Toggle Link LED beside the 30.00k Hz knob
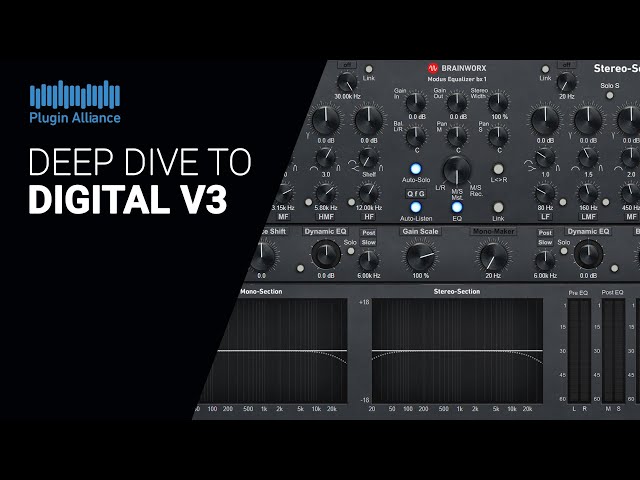The height and width of the screenshot is (480, 640). (369, 69)
